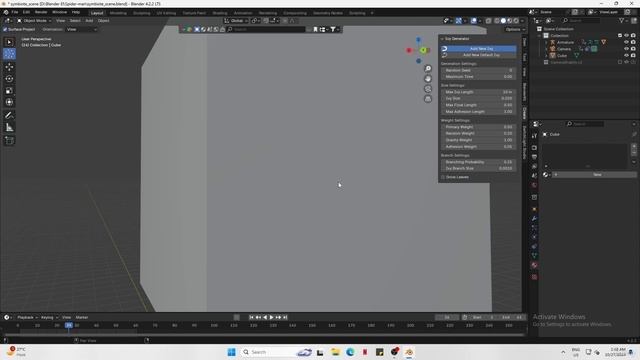Click red X axis on navigation gizmo

[409, 50]
